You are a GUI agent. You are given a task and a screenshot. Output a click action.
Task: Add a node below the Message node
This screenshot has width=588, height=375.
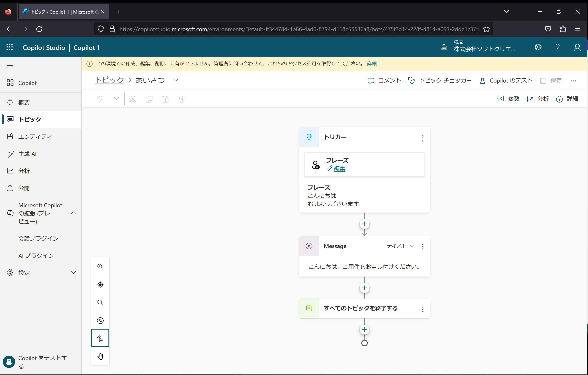[x=364, y=288]
